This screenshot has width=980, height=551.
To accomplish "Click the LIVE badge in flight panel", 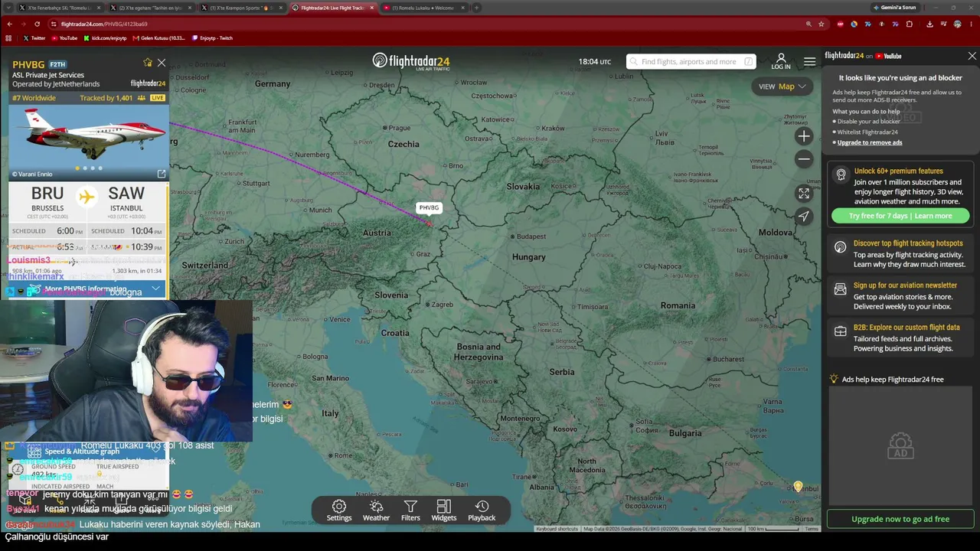I will pyautogui.click(x=158, y=98).
